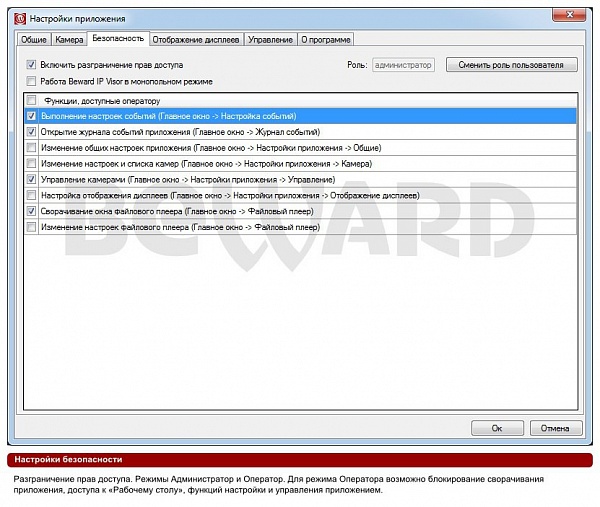
Task: Toggle the Функции, доступные оператору header checkbox
Action: tap(31, 100)
